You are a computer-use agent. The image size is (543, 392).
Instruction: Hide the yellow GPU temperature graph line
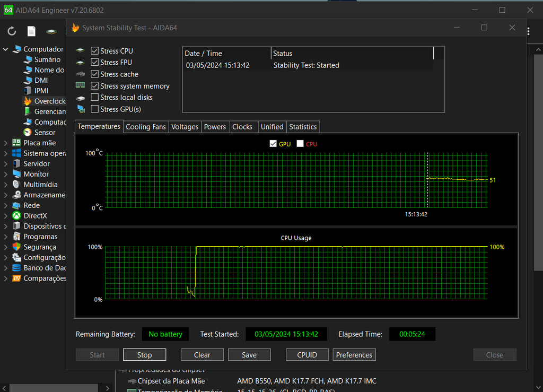tap(273, 144)
